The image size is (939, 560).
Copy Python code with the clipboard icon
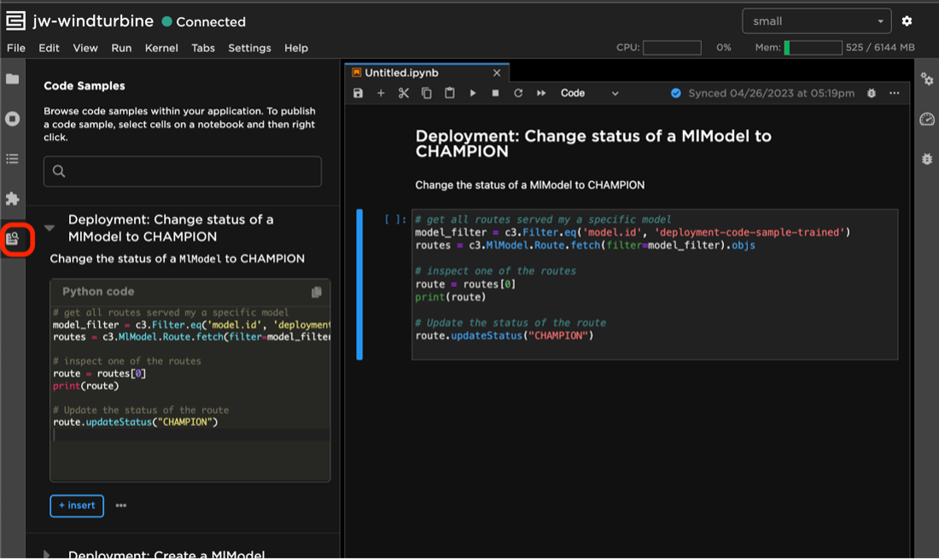coord(317,292)
